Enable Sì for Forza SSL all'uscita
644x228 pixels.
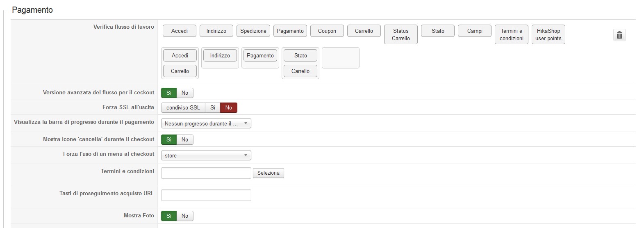coord(213,108)
